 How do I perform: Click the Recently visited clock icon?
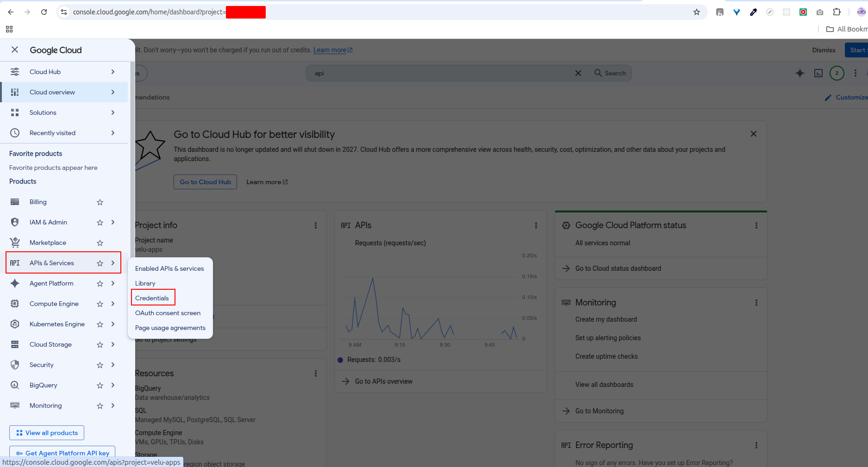coord(15,133)
